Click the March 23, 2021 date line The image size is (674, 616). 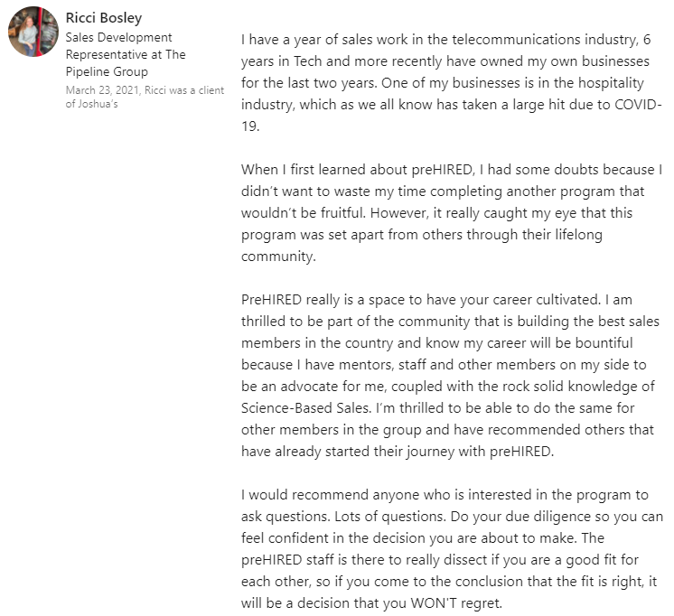[100, 90]
